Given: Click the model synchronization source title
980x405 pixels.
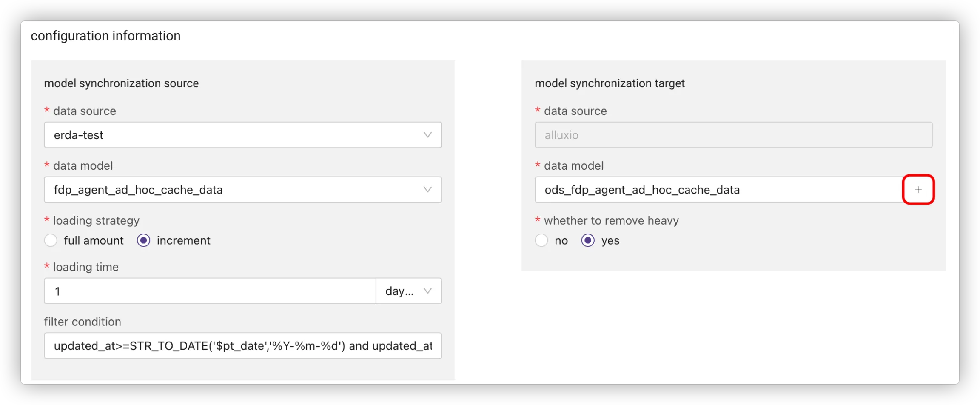Looking at the screenshot, I should (121, 83).
